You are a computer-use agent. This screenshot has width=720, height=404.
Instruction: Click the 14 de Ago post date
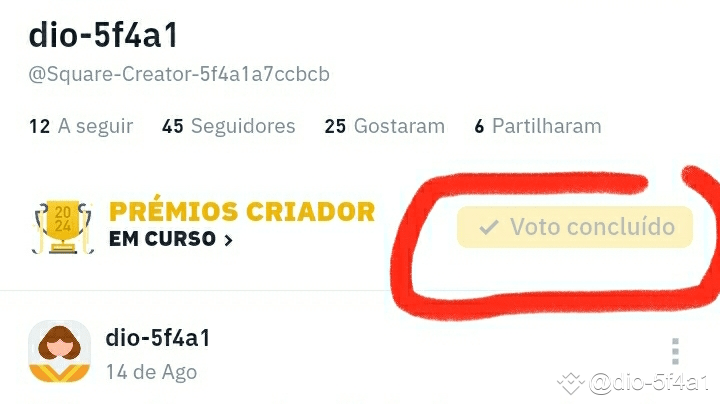152,372
